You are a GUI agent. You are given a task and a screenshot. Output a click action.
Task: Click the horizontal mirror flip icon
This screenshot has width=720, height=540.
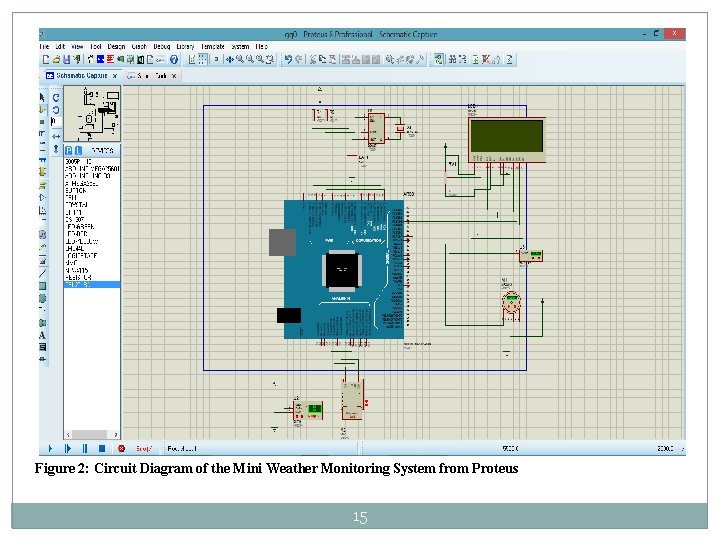(56, 136)
